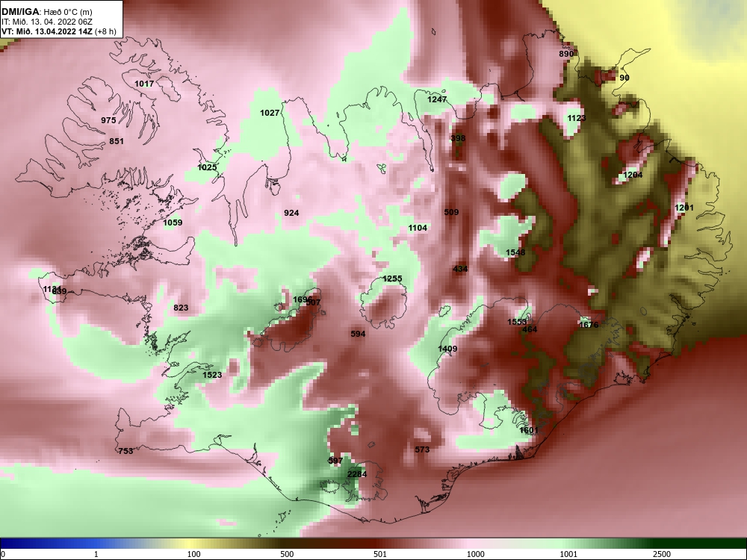The width and height of the screenshot is (747, 560).
Task: Select the 1696 height label
Action: 302,299
